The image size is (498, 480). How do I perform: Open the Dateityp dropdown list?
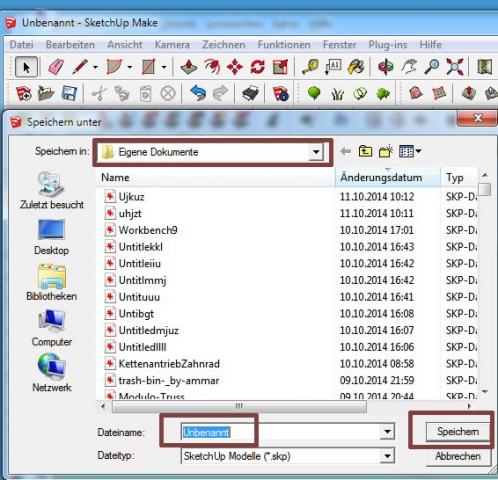387,456
